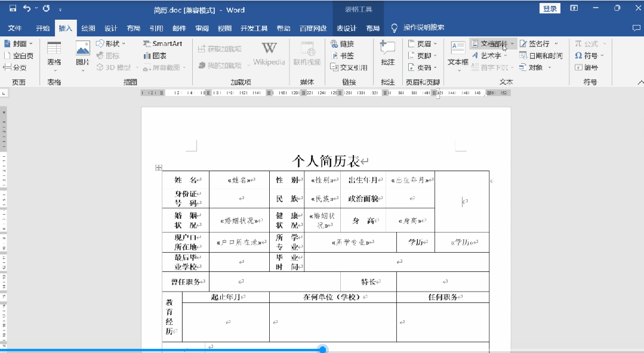This screenshot has width=644, height=353.
Task: Insert a Link (链接)
Action: [342, 44]
